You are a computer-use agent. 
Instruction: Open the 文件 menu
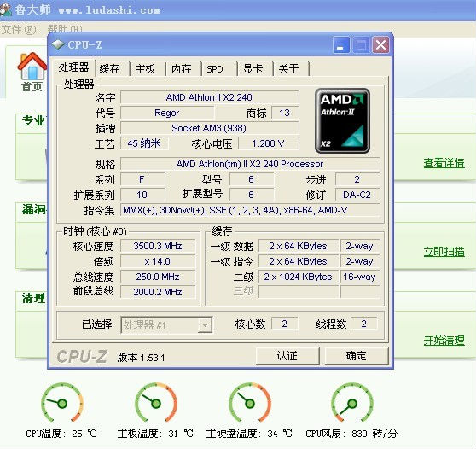[x=19, y=30]
